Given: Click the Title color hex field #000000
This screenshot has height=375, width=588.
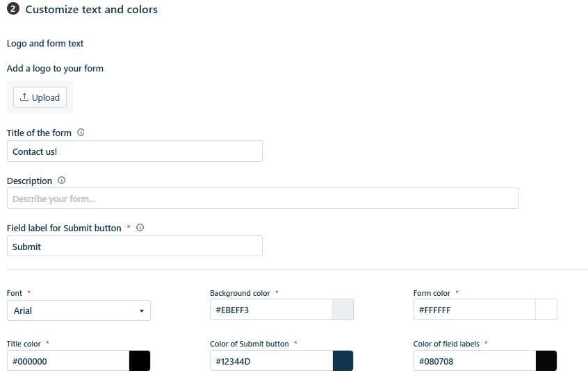Looking at the screenshot, I should pyautogui.click(x=67, y=361).
